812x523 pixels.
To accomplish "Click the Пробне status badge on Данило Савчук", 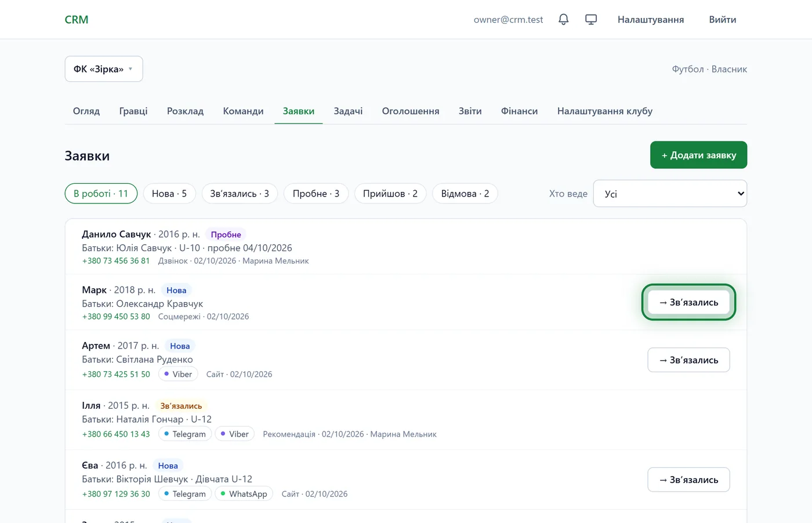I will 226,234.
